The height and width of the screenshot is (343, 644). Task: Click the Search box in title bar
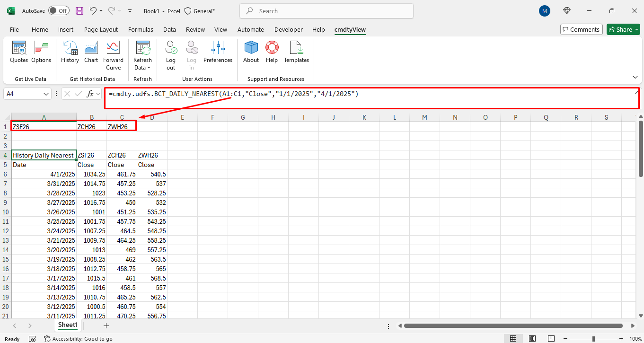(326, 11)
